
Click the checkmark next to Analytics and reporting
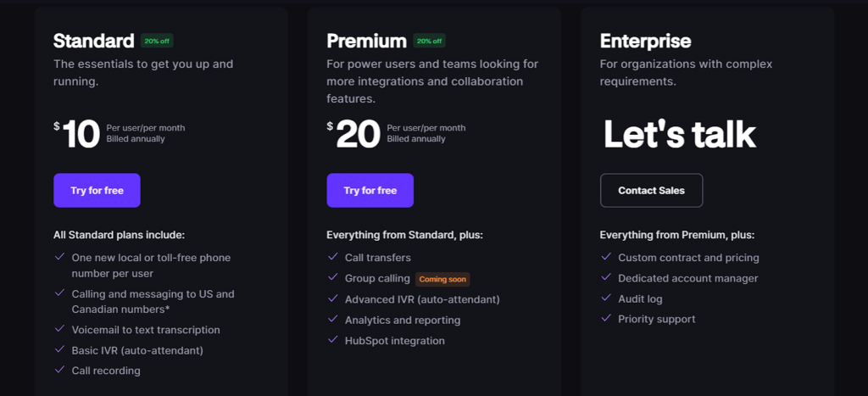[332, 319]
